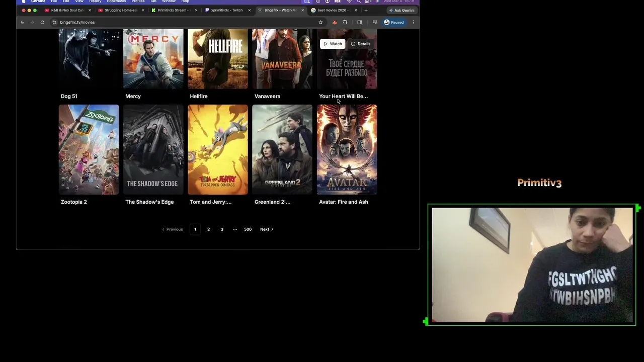Click Watch on the Your Heart Will Be card
The height and width of the screenshot is (362, 644).
(333, 44)
